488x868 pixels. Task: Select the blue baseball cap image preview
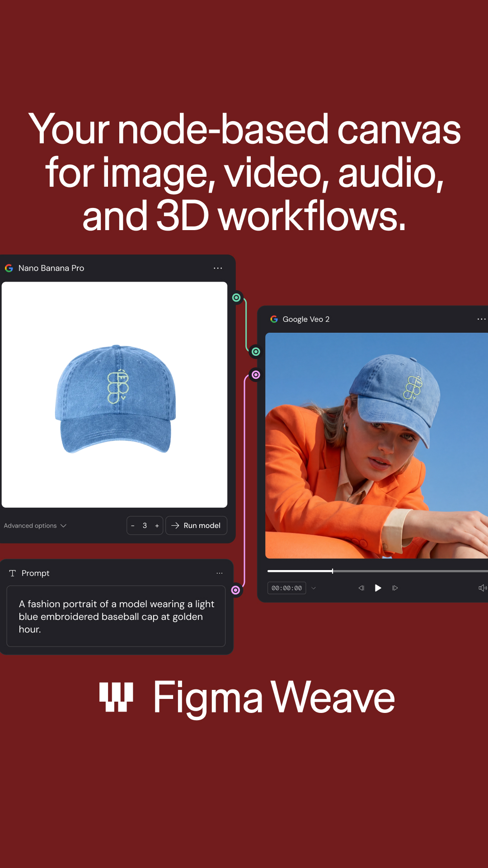pyautogui.click(x=114, y=395)
